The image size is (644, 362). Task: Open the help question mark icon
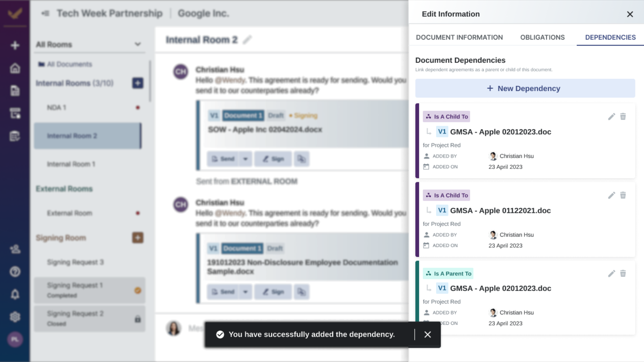pos(15,271)
